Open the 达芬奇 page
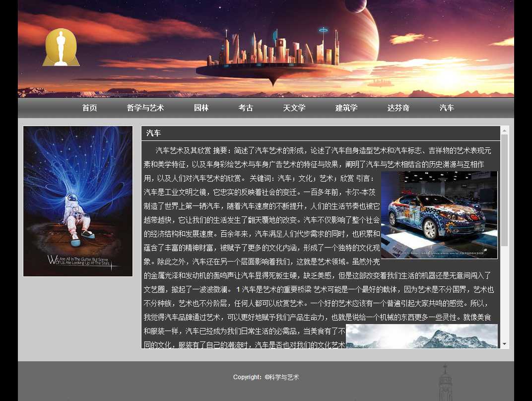This screenshot has width=532, height=401. 398,108
